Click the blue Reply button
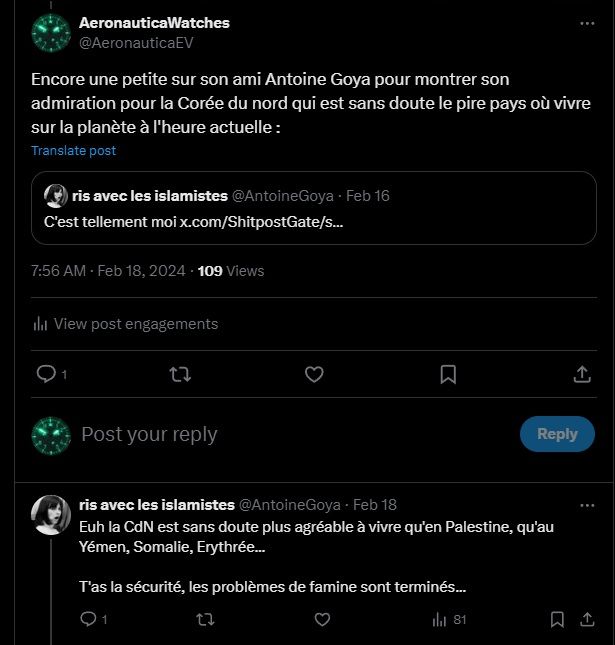The image size is (615, 645). [x=557, y=434]
